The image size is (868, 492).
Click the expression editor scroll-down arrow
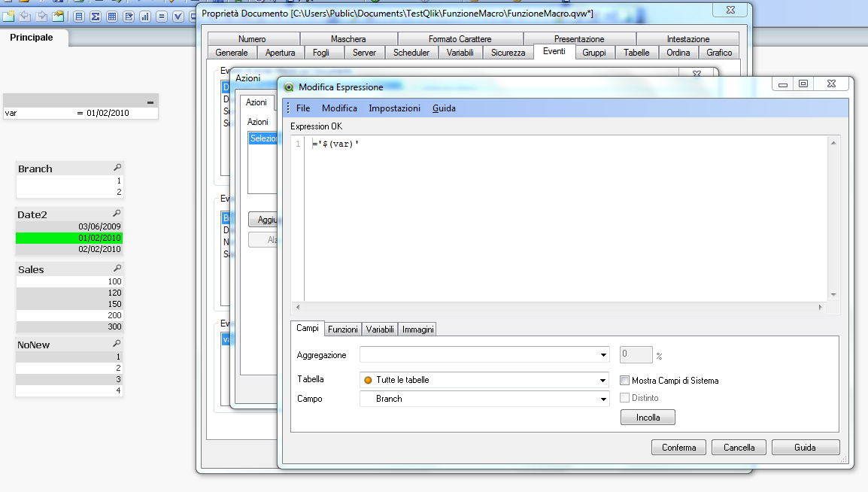[x=833, y=294]
